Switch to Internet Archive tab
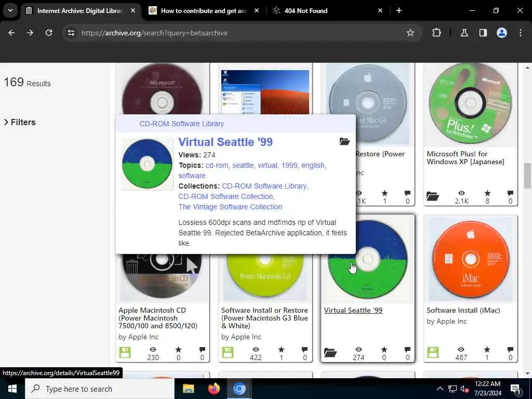 click(x=79, y=11)
